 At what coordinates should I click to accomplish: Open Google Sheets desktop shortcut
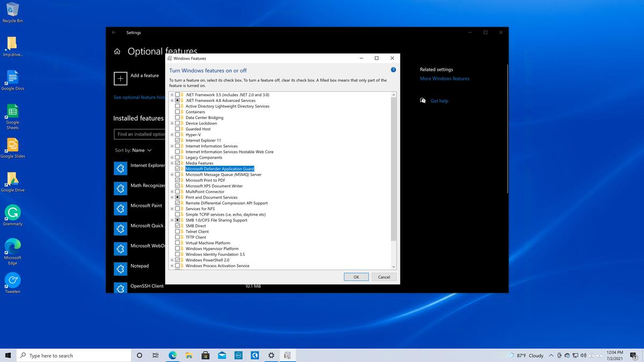[x=12, y=112]
